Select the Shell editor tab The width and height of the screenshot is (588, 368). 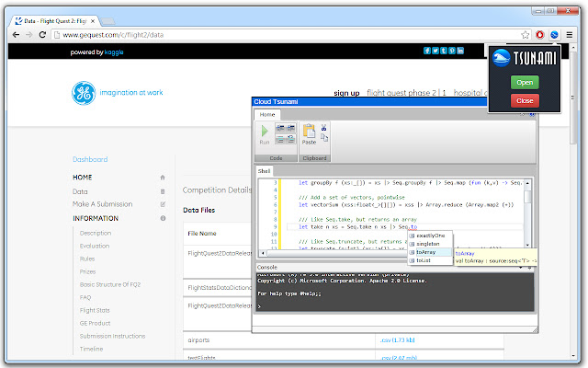(264, 171)
